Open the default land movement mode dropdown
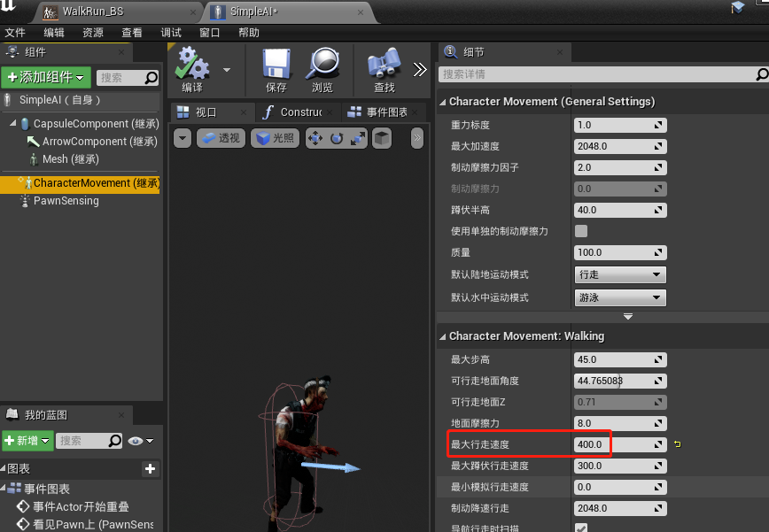 [620, 274]
